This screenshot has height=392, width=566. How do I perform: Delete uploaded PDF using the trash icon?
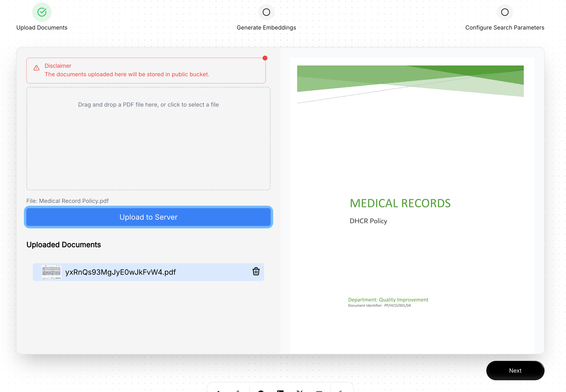[x=256, y=271]
